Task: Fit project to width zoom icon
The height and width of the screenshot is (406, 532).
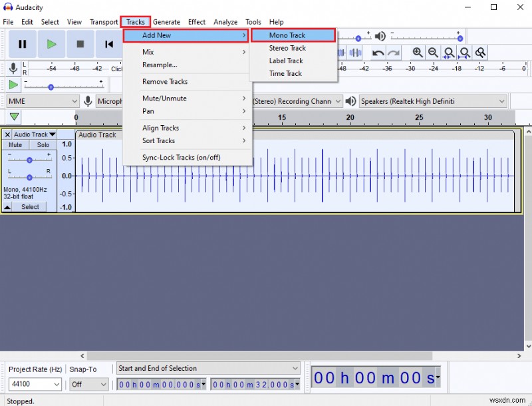Action: 464,53
